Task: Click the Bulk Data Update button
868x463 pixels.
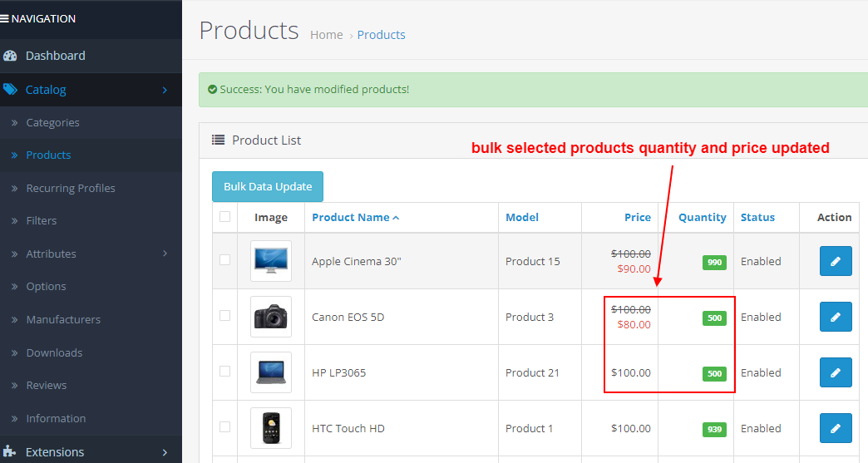Action: point(267,187)
